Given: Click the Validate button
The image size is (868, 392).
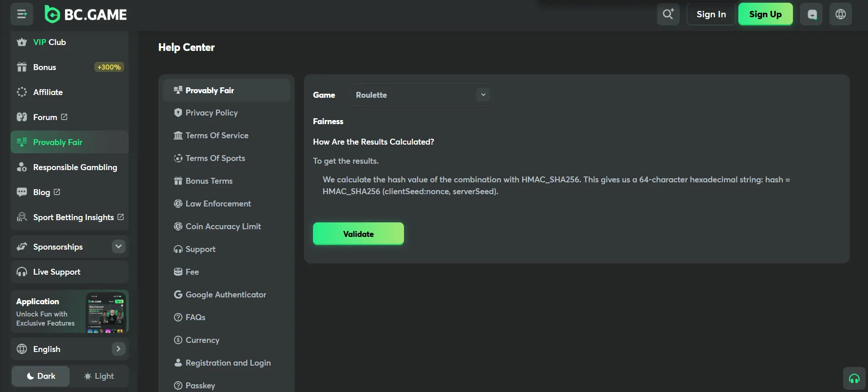Looking at the screenshot, I should [358, 234].
